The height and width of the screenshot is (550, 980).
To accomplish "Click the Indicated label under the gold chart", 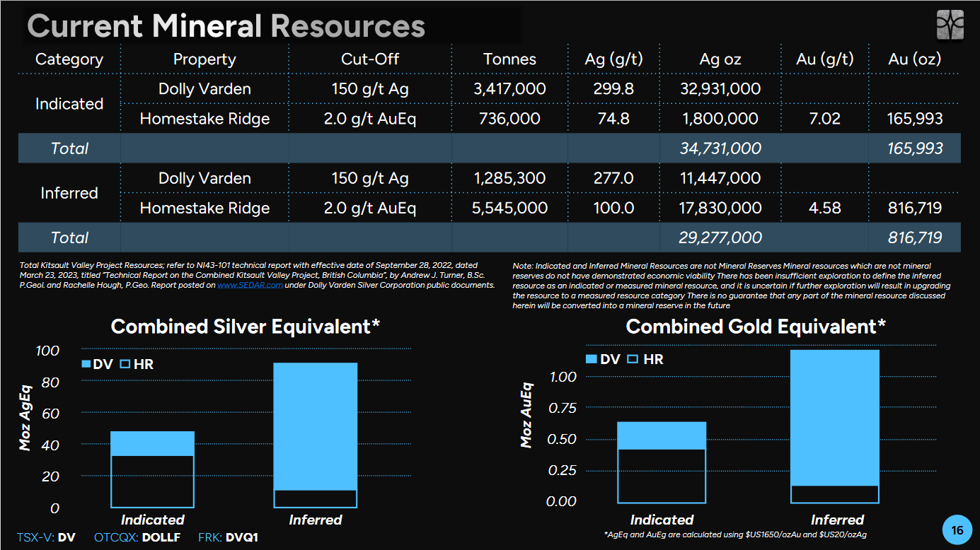I will pyautogui.click(x=662, y=520).
